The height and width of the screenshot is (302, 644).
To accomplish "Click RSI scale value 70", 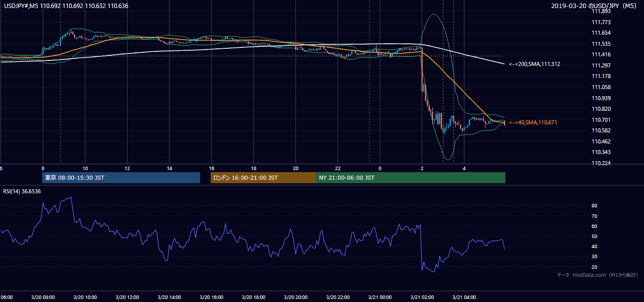I will (x=595, y=216).
